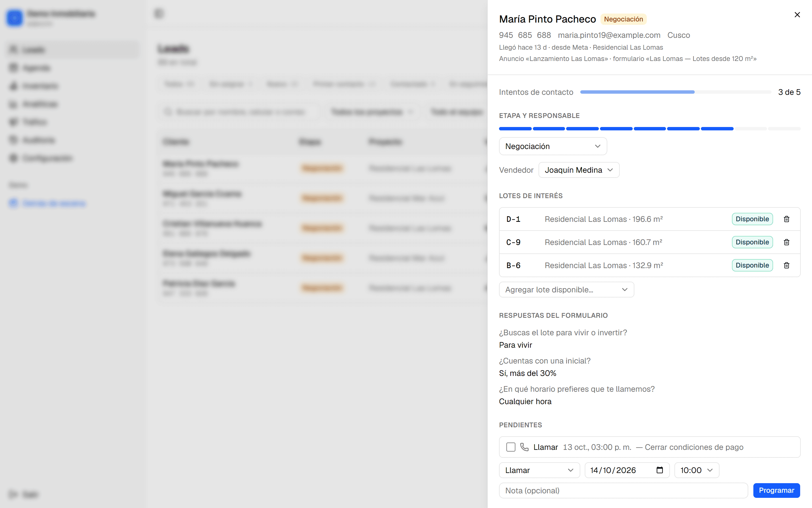The image size is (812, 508).
Task: Click the Disponible badge for lot B-6
Action: pos(752,265)
